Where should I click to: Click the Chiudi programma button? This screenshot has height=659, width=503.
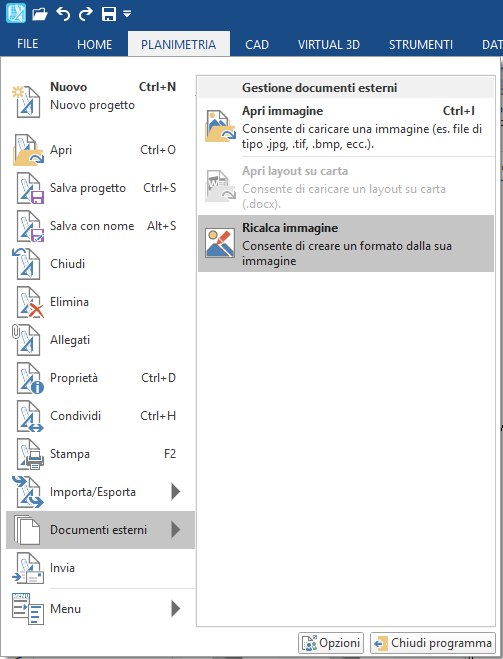pyautogui.click(x=433, y=643)
